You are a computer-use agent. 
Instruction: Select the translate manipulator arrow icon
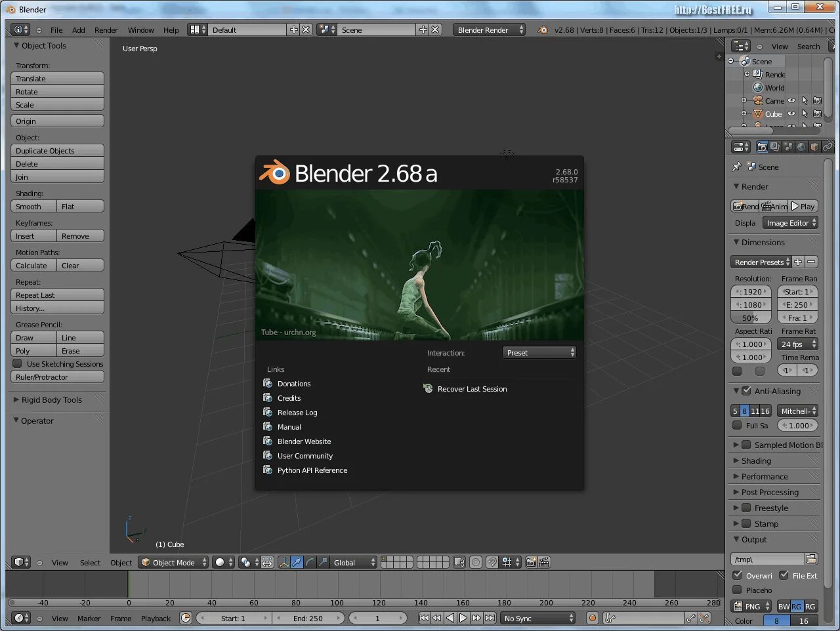[x=297, y=562]
